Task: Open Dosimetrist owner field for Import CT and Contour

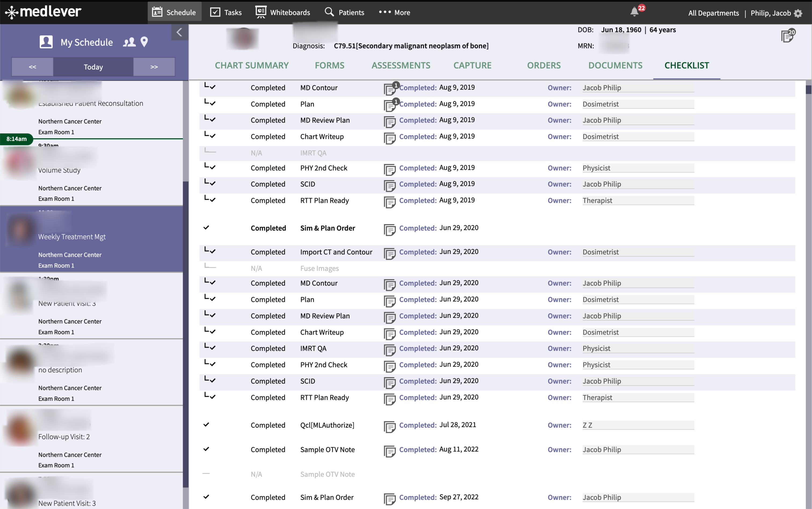Action: tap(638, 252)
